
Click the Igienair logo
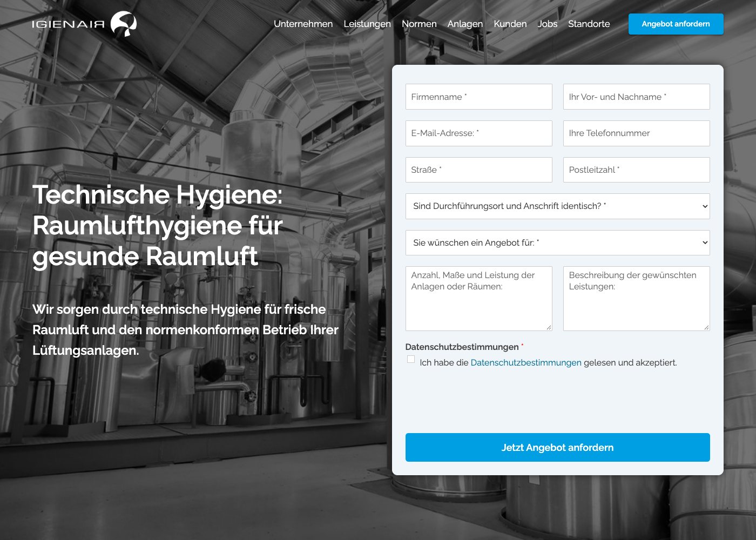(x=84, y=24)
